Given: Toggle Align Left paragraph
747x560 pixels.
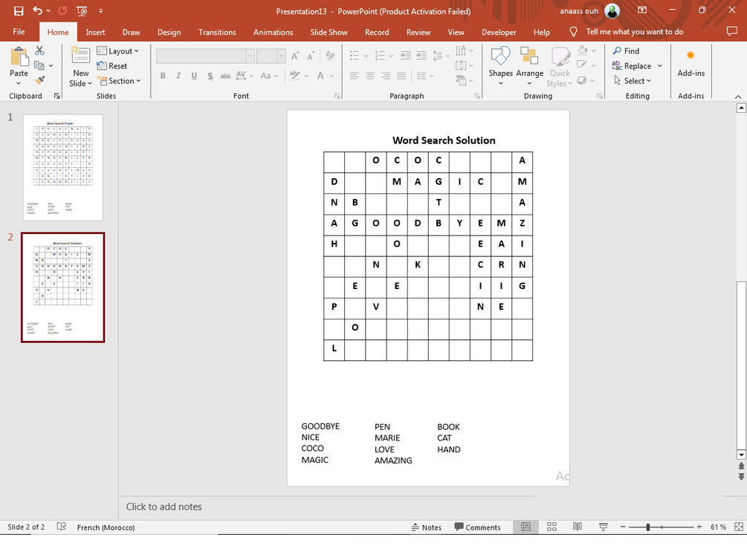Looking at the screenshot, I should (354, 76).
